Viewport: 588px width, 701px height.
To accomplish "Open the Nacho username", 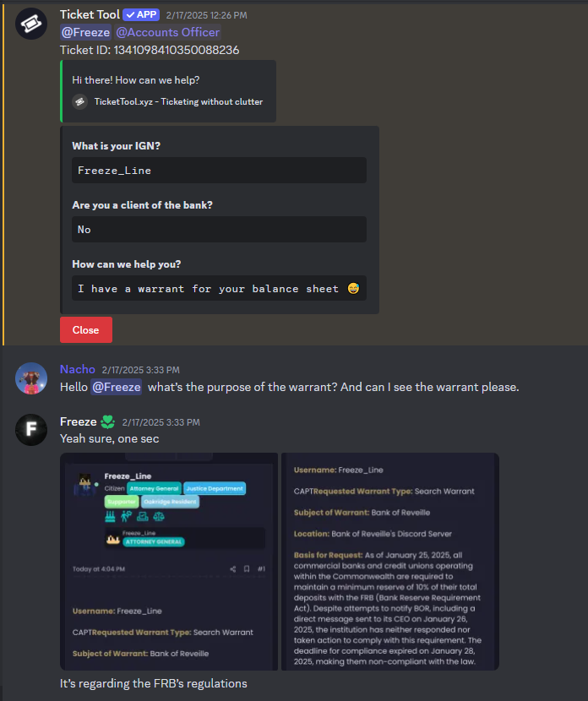I will 78,369.
